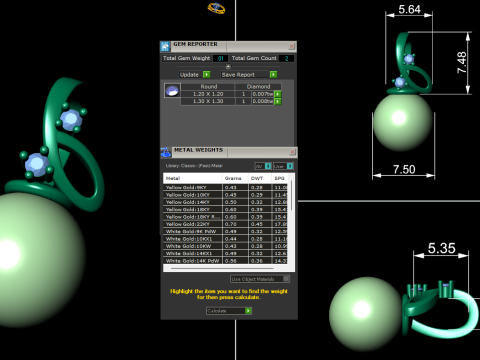
Task: Click the round gem thumbnail icon
Action: (172, 90)
